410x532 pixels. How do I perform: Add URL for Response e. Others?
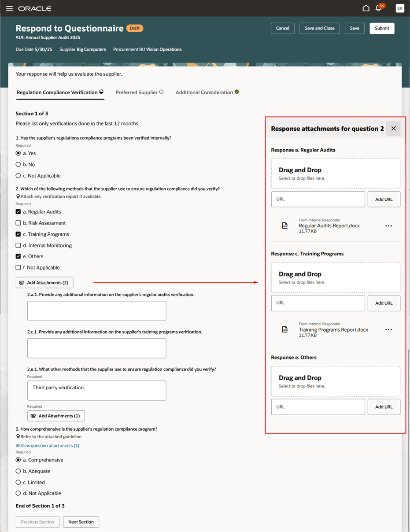tap(384, 407)
